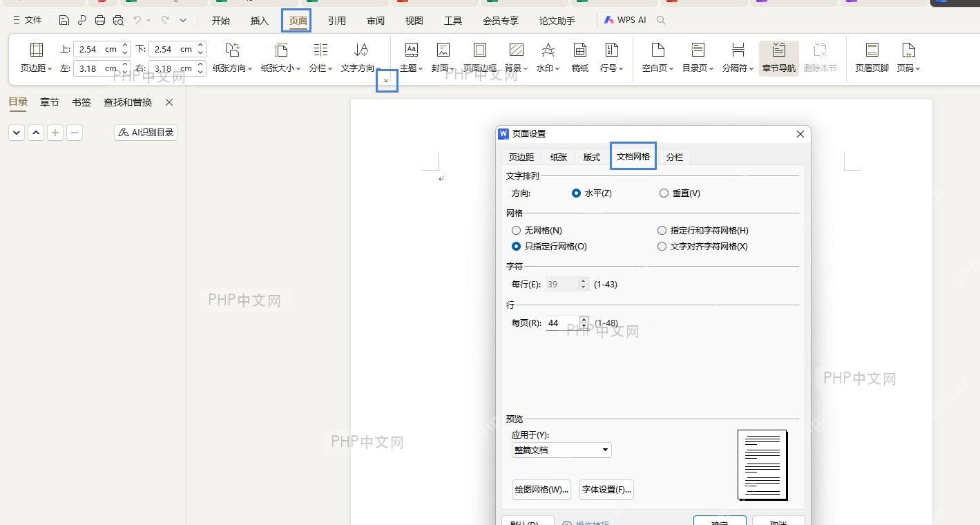Switch to the 书签 bookmarks pane tab
This screenshot has height=525, width=980.
tap(81, 102)
